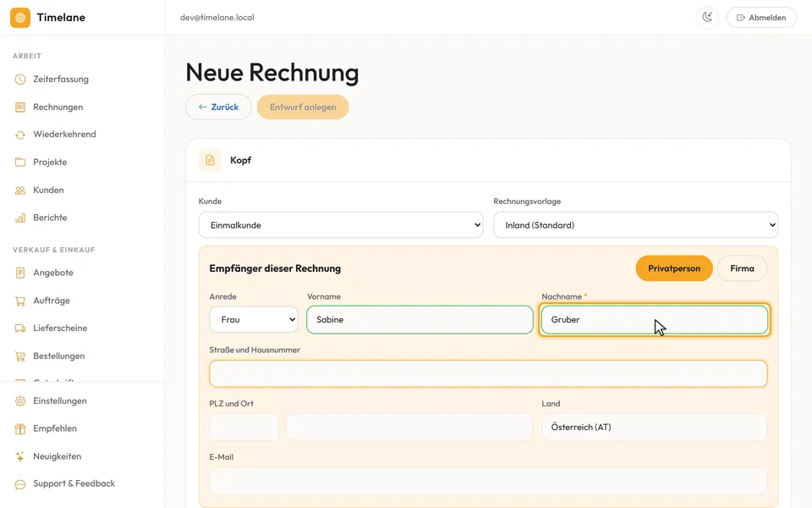Click the Timelane brand name
The height and width of the screenshot is (508, 812).
(x=61, y=18)
